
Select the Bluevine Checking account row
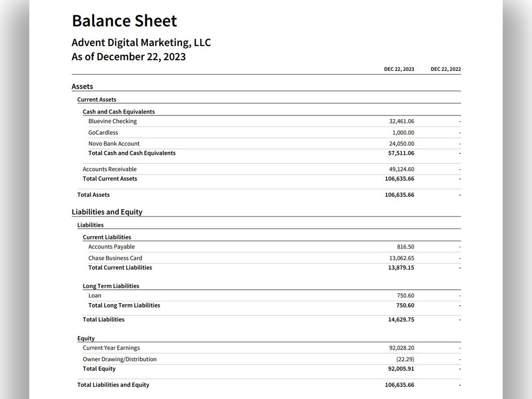(275, 121)
